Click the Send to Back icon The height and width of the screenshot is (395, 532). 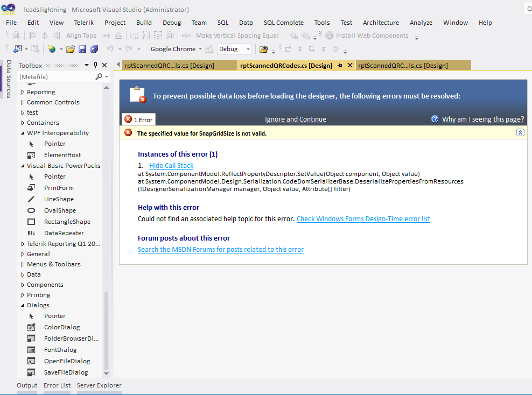(x=306, y=36)
